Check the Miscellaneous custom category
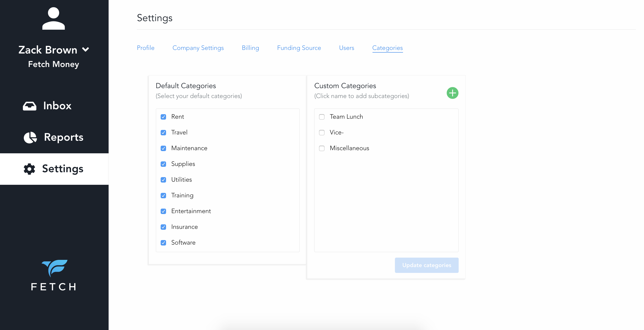644x330 pixels. [322, 148]
